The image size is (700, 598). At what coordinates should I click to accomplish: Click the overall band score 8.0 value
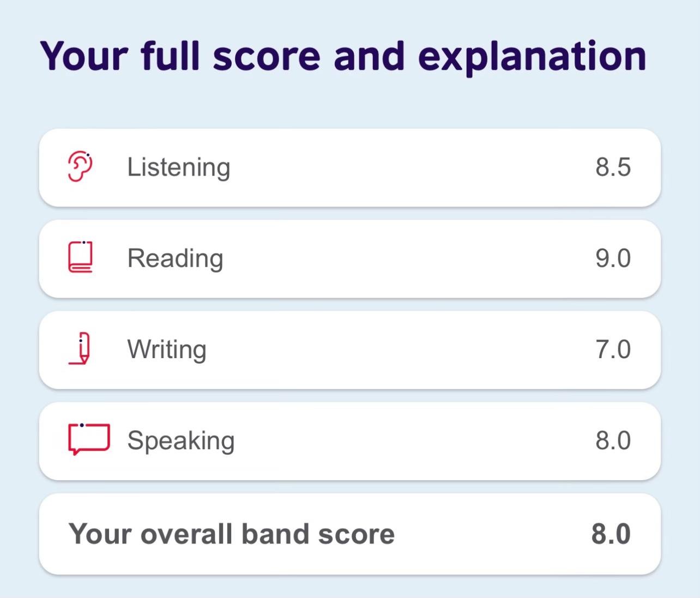[611, 534]
